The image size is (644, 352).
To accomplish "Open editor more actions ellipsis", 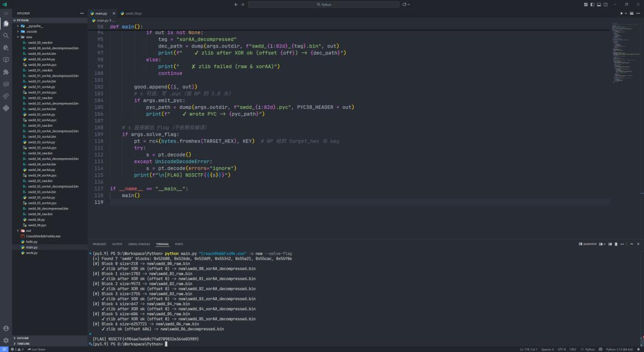I will coord(638,13).
